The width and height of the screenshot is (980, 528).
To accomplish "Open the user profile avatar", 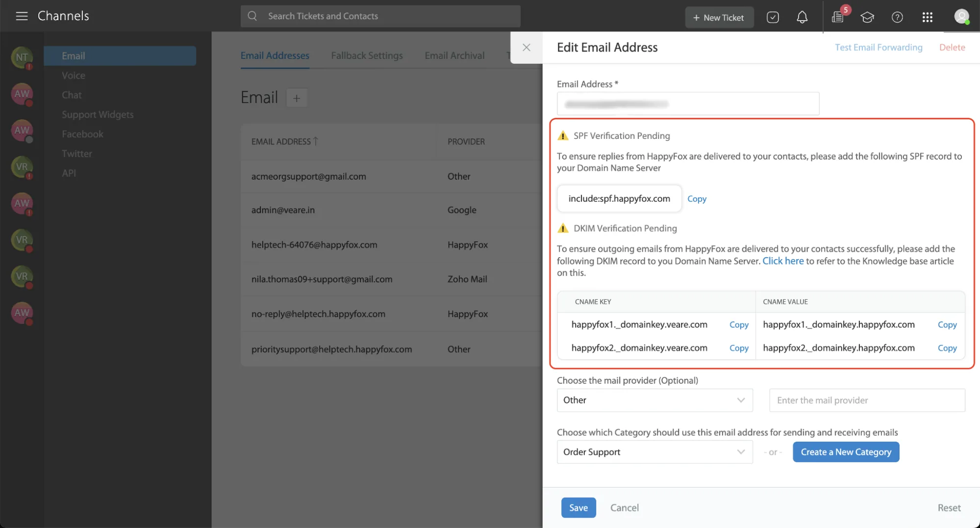I will coord(961,17).
